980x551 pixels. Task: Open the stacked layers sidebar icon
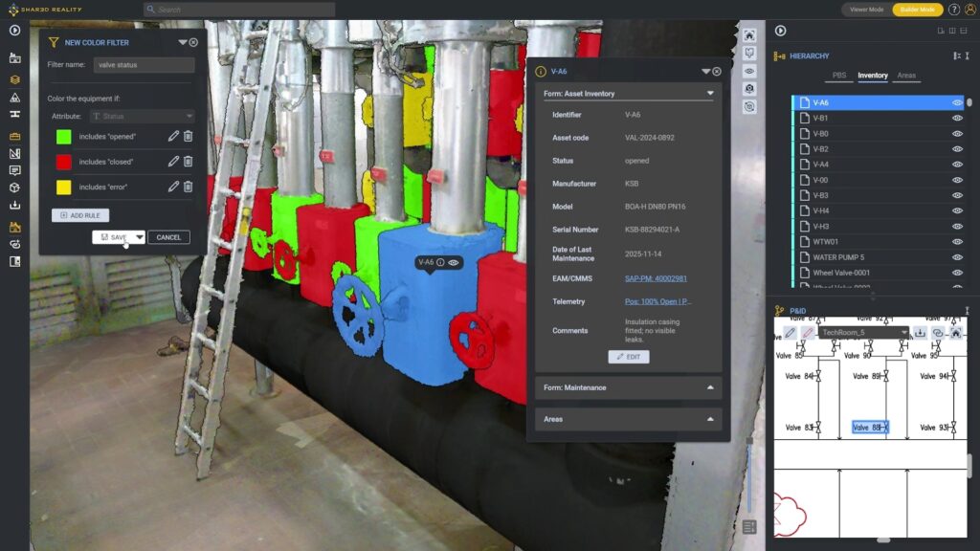coord(15,79)
